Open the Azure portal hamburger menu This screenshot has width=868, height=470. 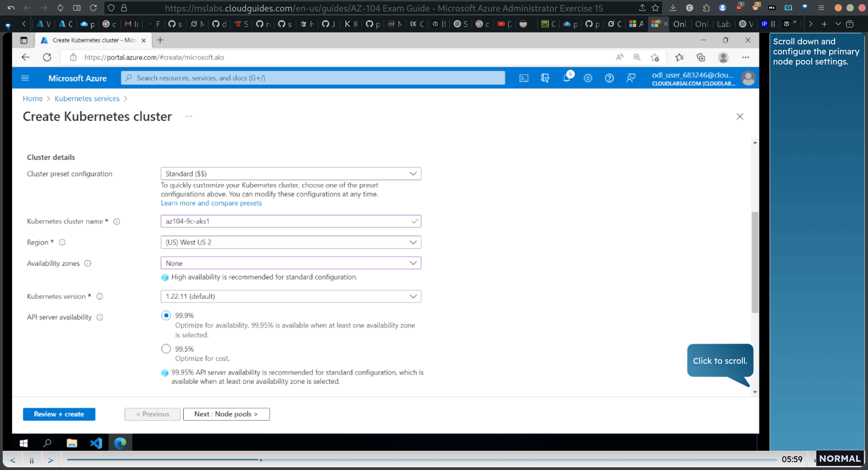click(x=25, y=78)
